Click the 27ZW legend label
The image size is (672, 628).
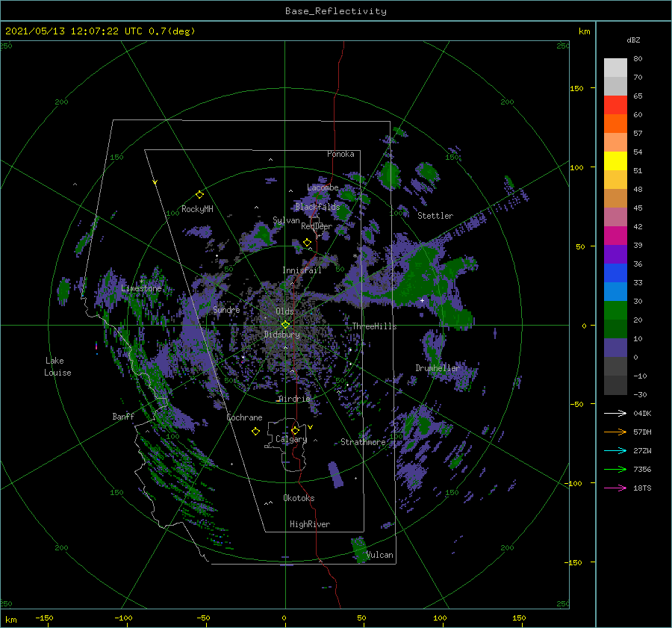642,450
